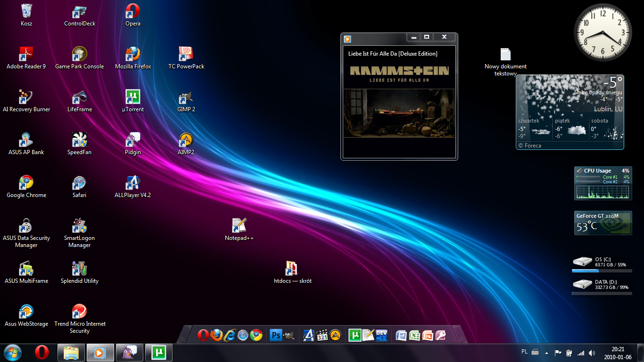Viewport: 644px width, 362px height.
Task: Open Photoshop from the dock
Action: point(276,335)
